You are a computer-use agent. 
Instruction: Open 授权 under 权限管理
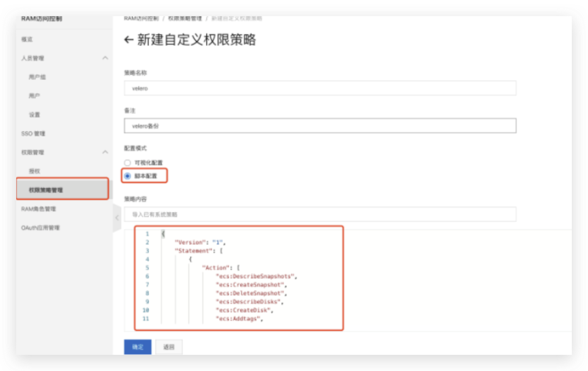pyautogui.click(x=34, y=171)
